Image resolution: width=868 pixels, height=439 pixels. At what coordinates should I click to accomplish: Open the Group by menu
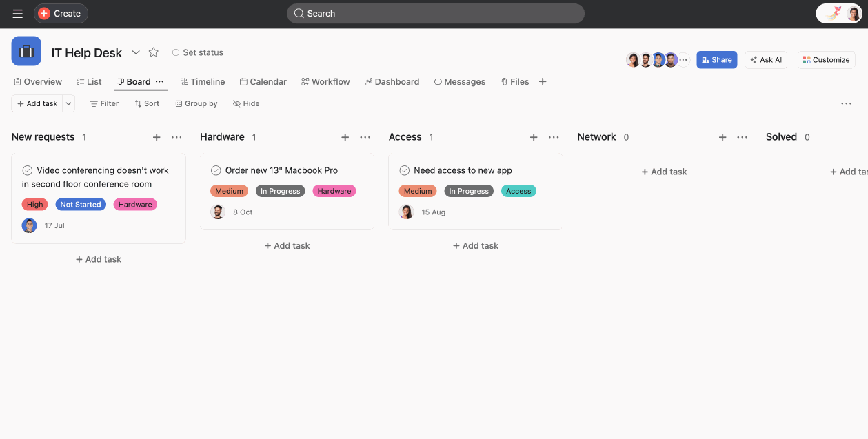click(x=196, y=103)
